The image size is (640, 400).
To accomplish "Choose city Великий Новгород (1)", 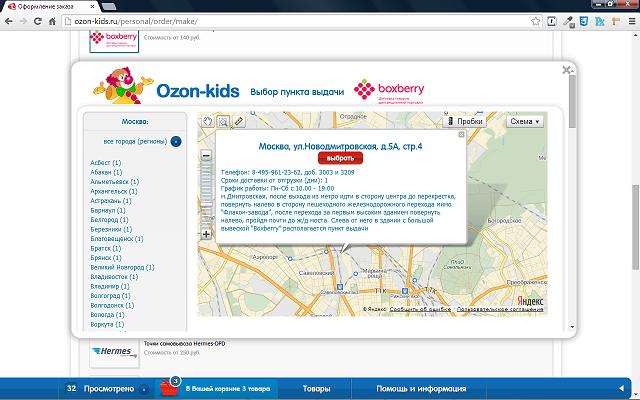I will [122, 267].
